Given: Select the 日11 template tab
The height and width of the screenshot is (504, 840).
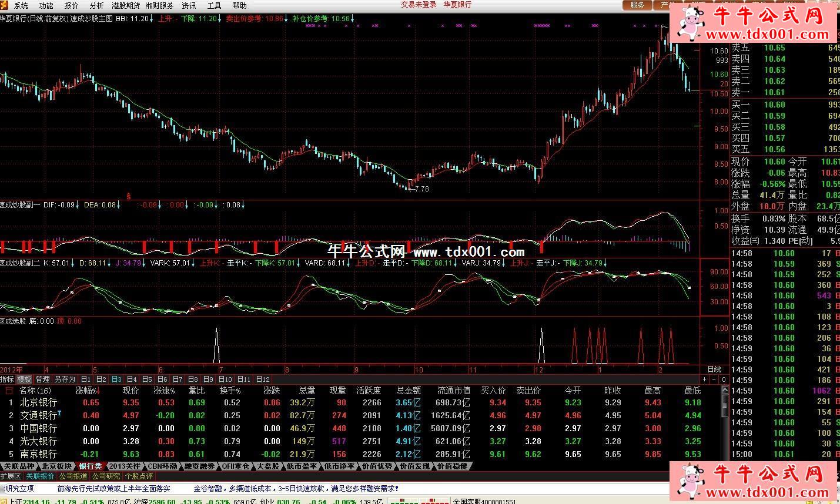Looking at the screenshot, I should pos(244,379).
